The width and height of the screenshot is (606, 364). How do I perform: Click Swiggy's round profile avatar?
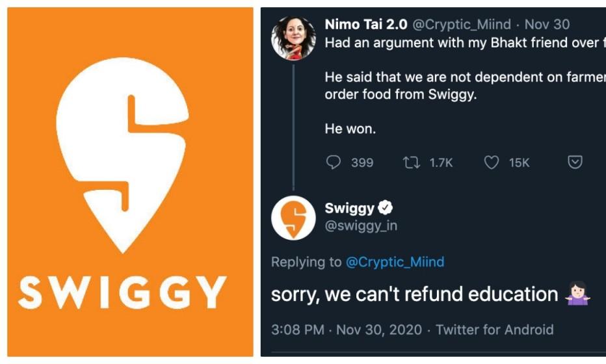point(293,218)
